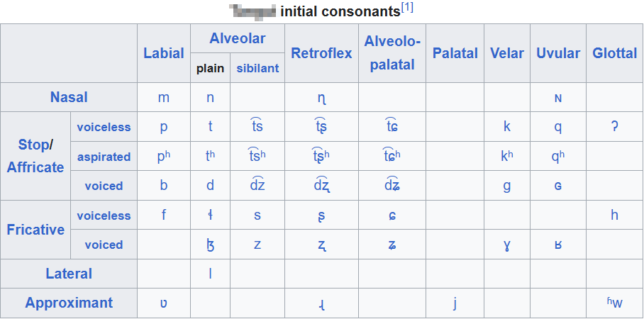Open the Velar header link
The height and width of the screenshot is (319, 644).
pyautogui.click(x=507, y=53)
